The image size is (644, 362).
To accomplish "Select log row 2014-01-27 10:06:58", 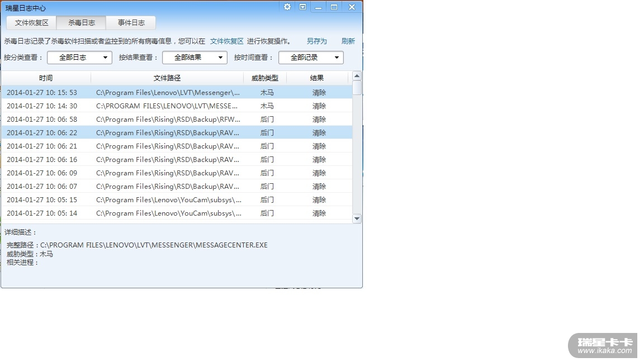I will coord(177,120).
